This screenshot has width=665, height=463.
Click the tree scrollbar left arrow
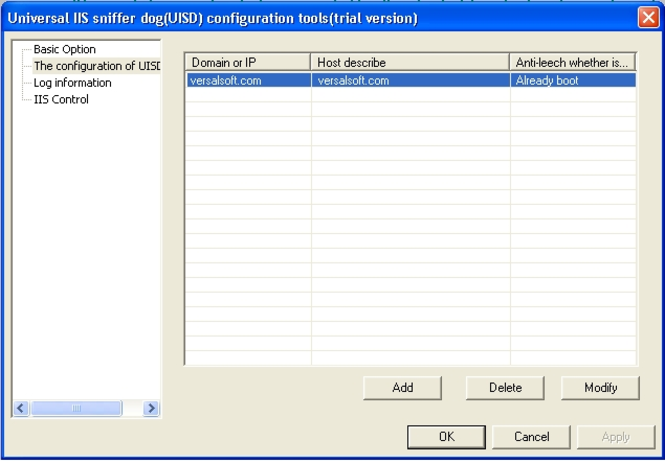click(x=21, y=408)
